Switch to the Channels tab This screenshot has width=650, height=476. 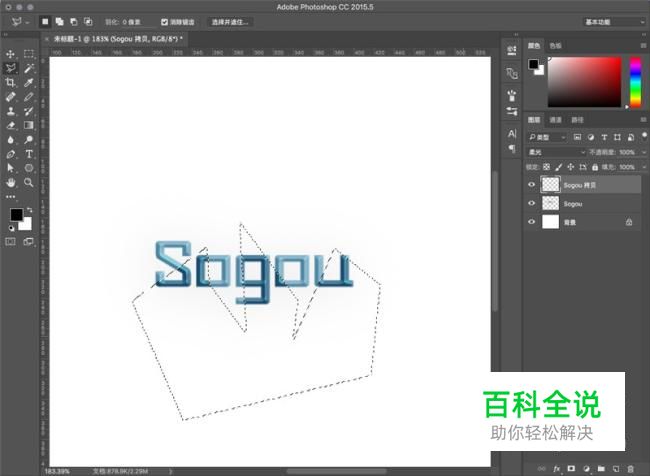click(555, 120)
